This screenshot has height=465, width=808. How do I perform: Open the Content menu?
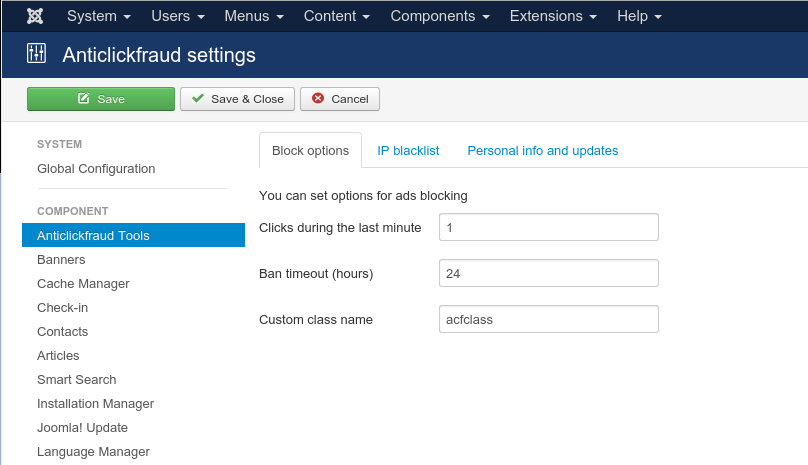click(x=336, y=16)
